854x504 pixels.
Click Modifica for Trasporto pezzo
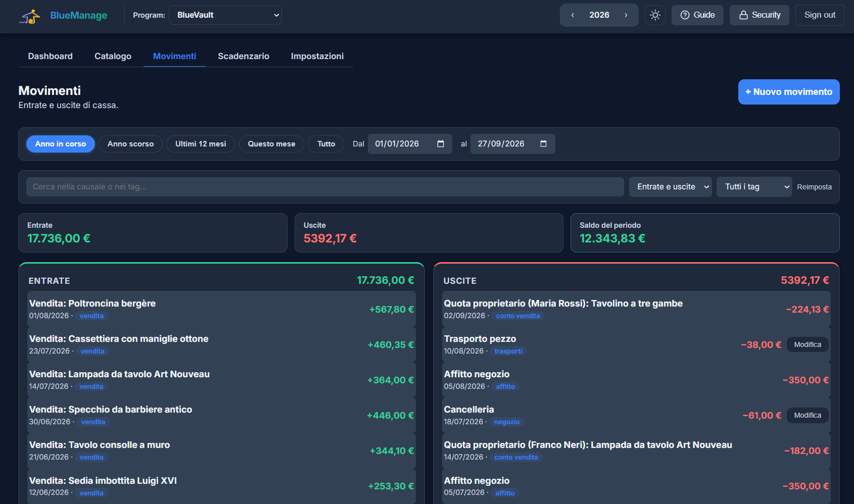pyautogui.click(x=808, y=344)
